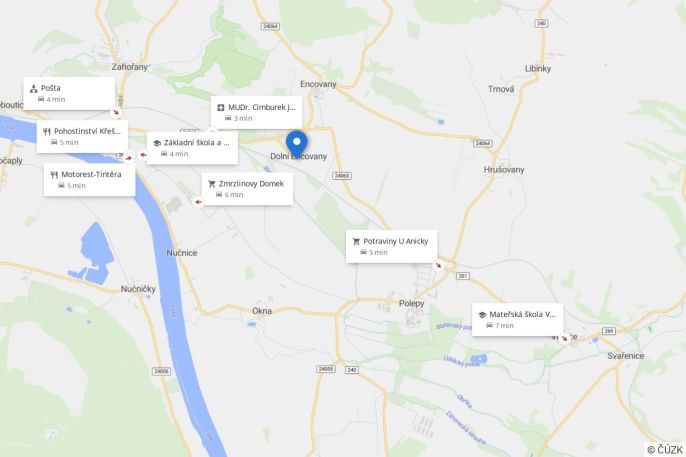Click red arrow marker left of Zmrzlinovy Domek

(x=198, y=202)
